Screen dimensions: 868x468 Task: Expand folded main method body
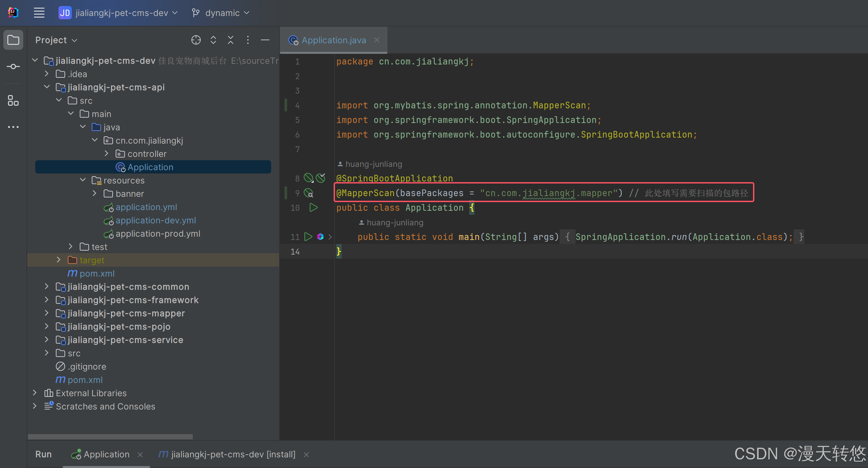pyautogui.click(x=330, y=237)
